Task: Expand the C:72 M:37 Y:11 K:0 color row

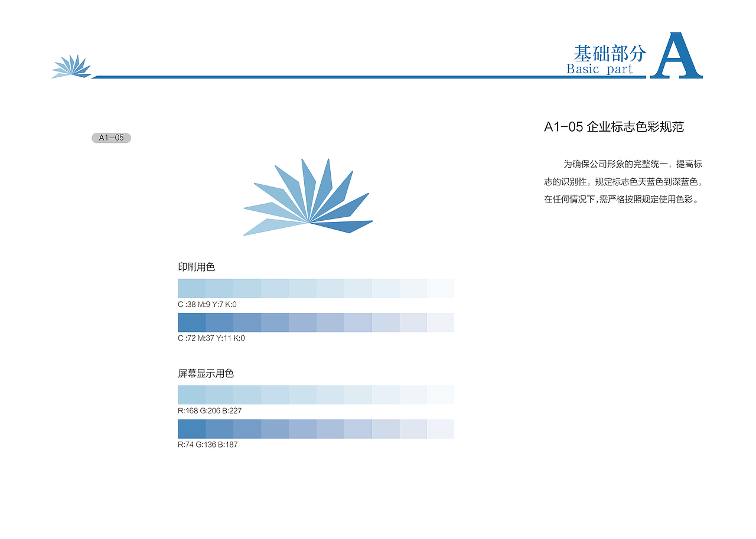Action: 315,323
